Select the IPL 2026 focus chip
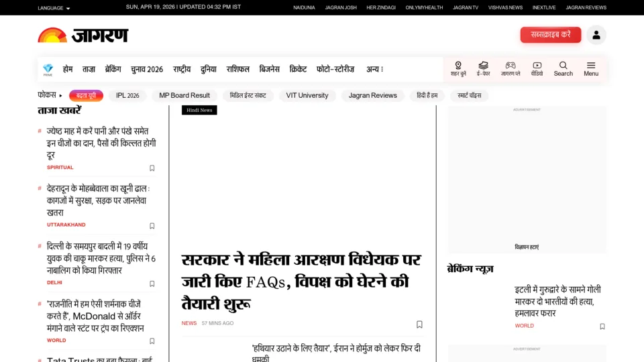 click(x=127, y=96)
